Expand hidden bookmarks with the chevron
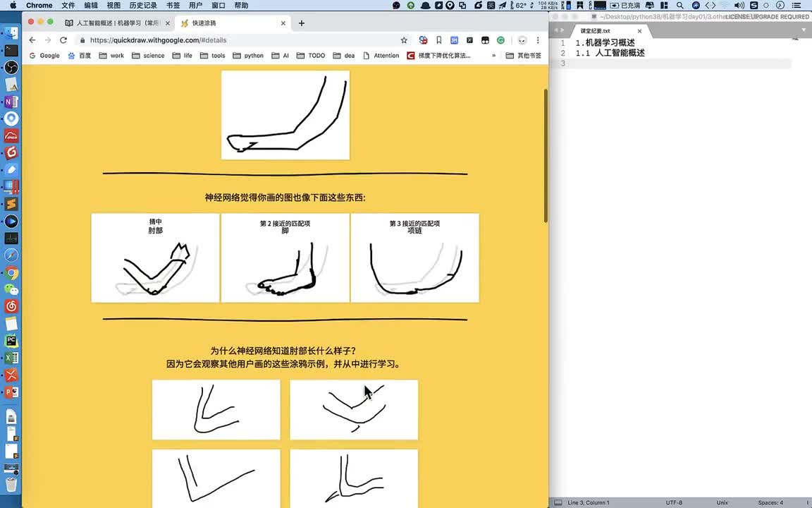Image resolution: width=812 pixels, height=508 pixels. pyautogui.click(x=493, y=56)
